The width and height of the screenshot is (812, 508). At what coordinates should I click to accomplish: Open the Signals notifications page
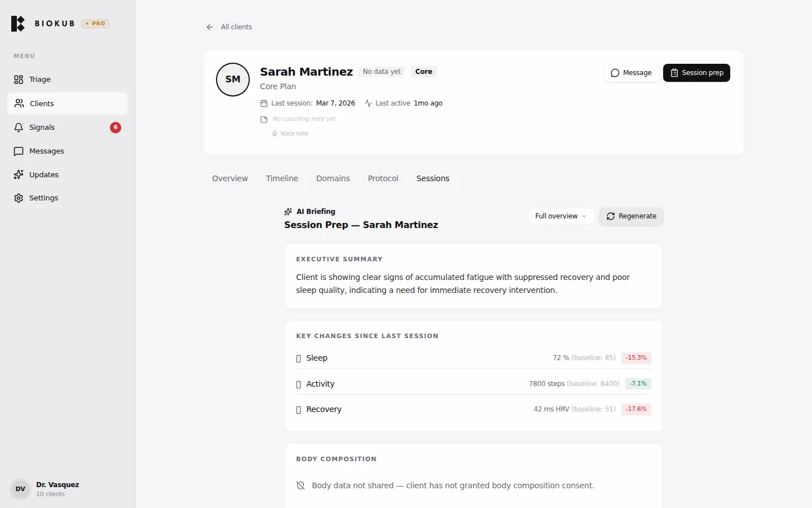coord(42,128)
